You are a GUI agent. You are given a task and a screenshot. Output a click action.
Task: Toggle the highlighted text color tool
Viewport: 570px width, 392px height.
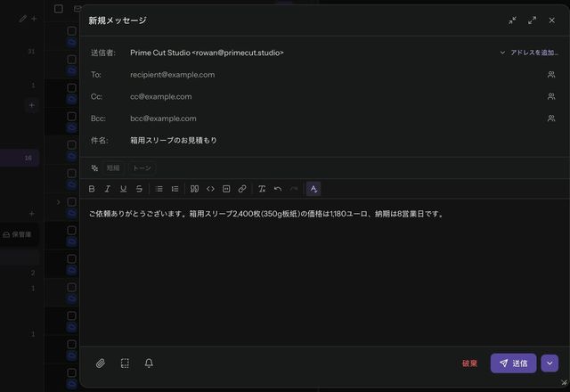click(x=313, y=189)
